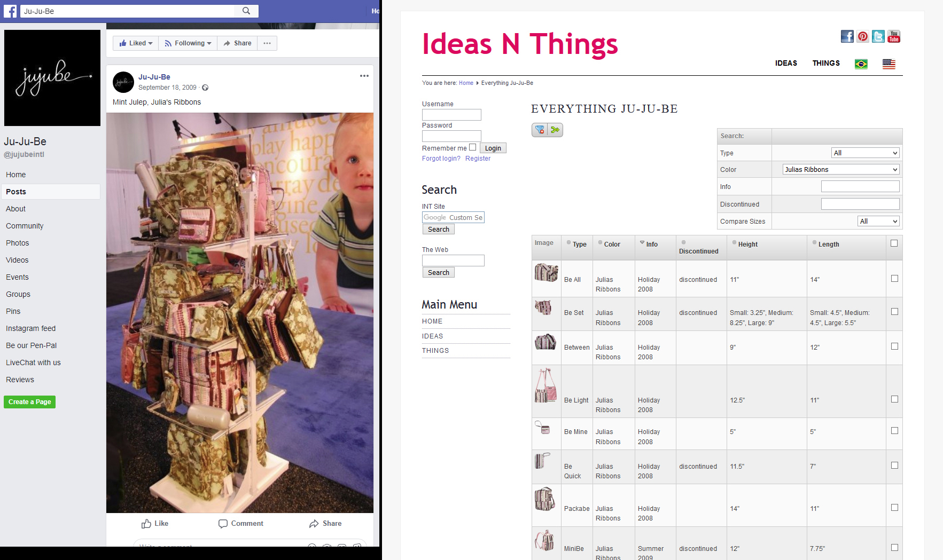The height and width of the screenshot is (560, 943).
Task: Click the Home breadcrumb link
Action: click(x=466, y=83)
